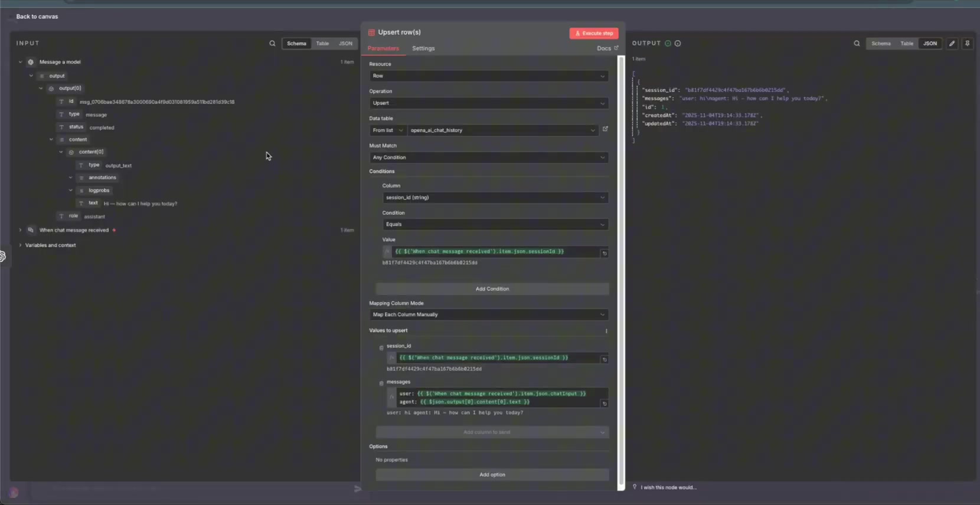The width and height of the screenshot is (980, 505).
Task: Click the avatar icon at bottom left
Action: pos(14,492)
